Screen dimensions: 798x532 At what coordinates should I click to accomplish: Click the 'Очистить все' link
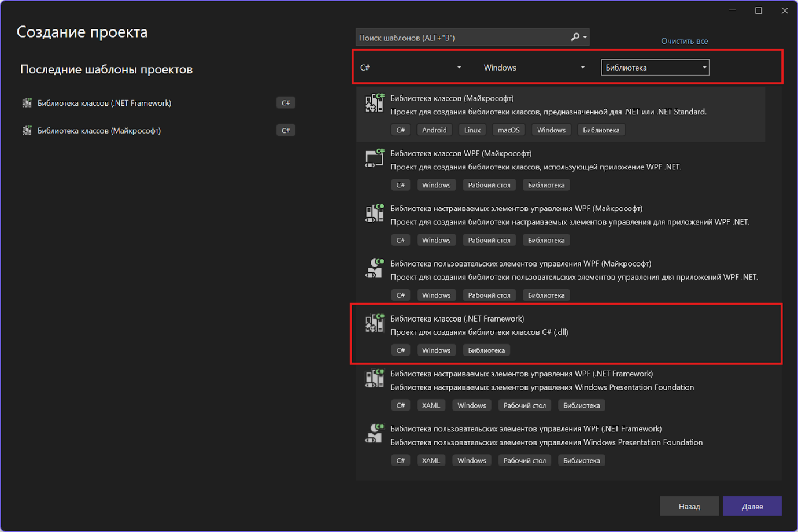click(x=684, y=40)
